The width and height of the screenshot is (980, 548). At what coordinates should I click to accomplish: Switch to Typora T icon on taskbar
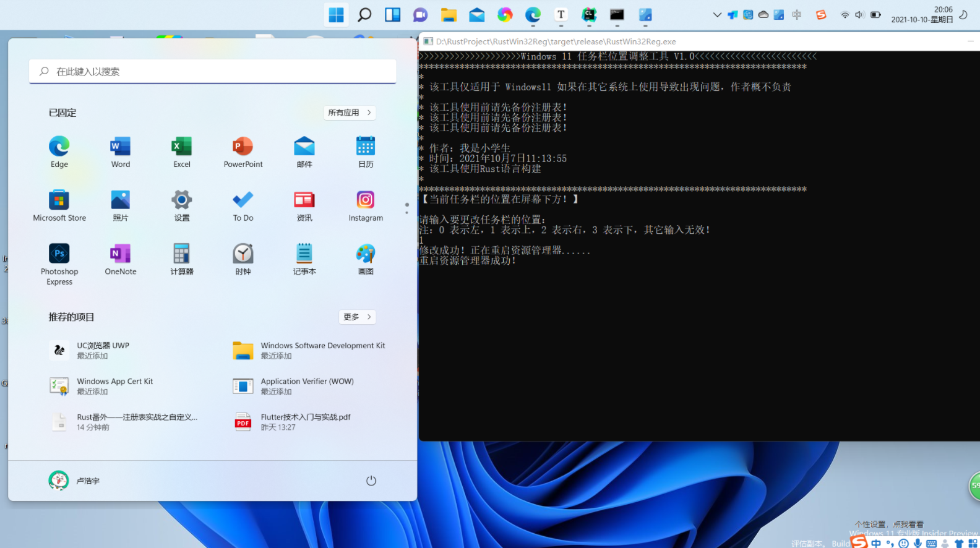pos(561,15)
